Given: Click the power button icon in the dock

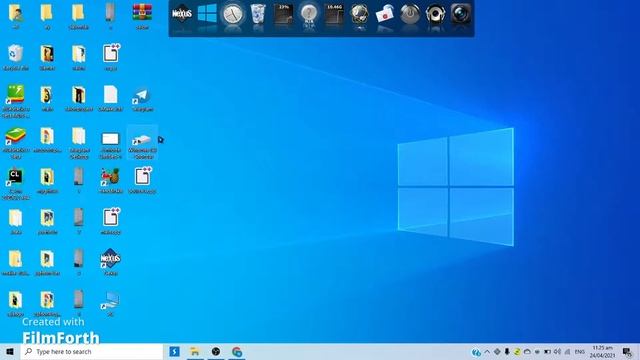Looking at the screenshot, I should (410, 14).
